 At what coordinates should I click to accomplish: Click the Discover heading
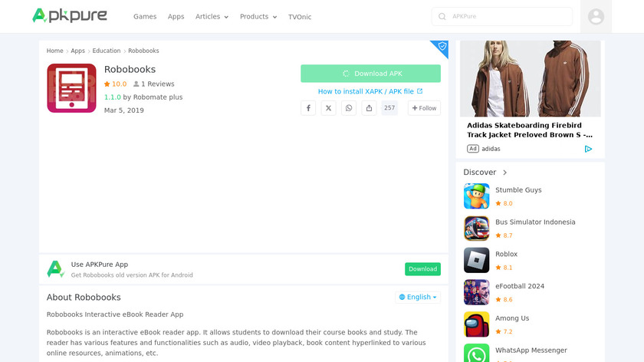480,172
